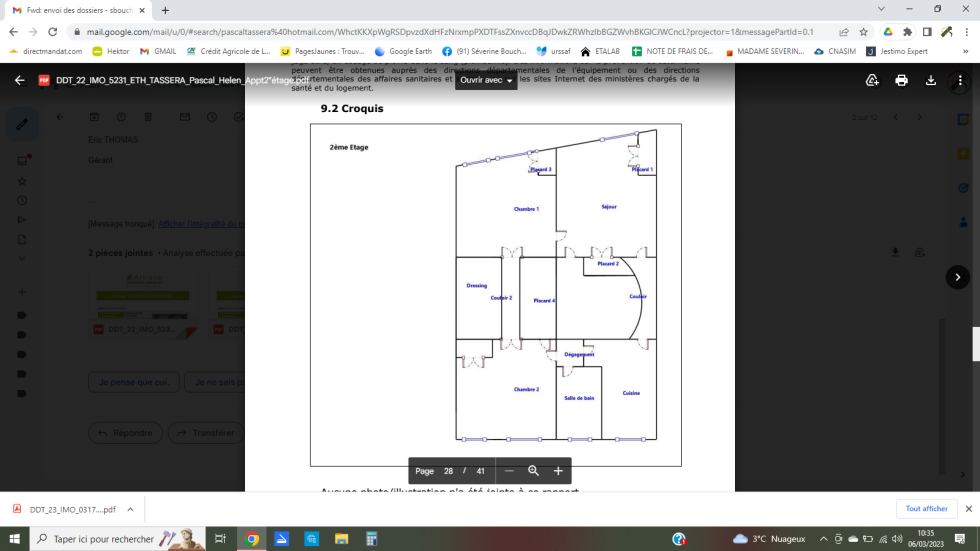Open GMAIL bookmark
The image size is (980, 551).
158,51
